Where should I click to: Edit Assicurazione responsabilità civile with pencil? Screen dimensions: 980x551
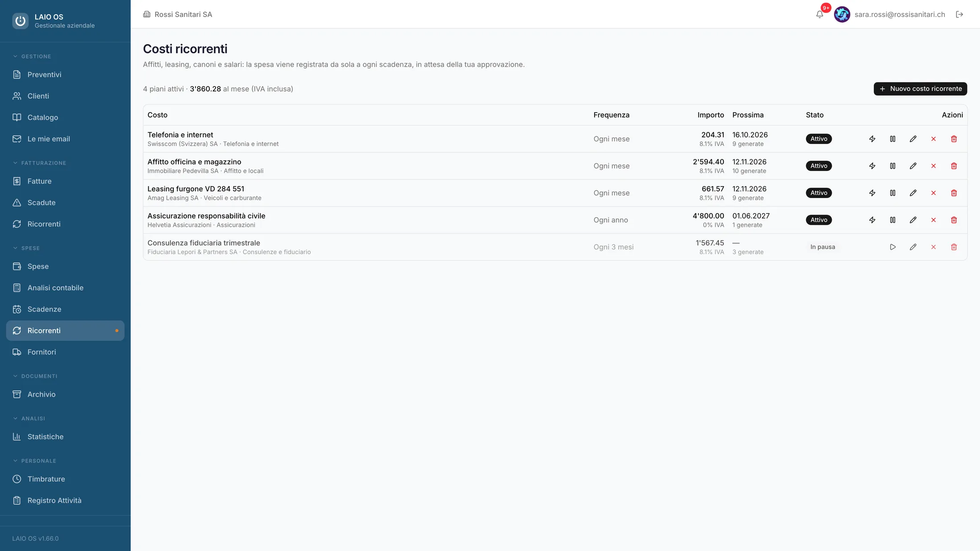coord(913,220)
